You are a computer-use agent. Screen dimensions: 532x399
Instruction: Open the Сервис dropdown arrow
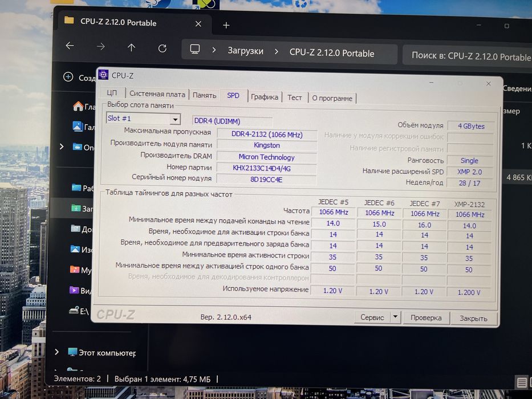coord(395,317)
